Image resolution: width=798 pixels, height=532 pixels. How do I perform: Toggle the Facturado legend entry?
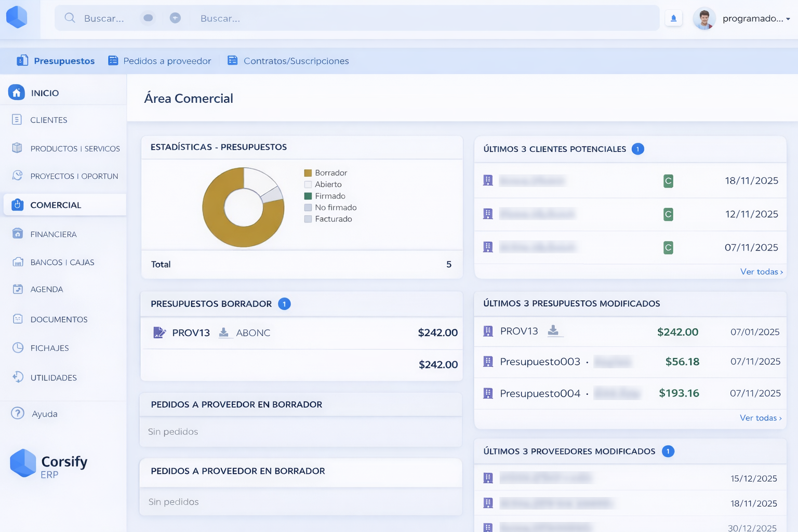click(328, 219)
